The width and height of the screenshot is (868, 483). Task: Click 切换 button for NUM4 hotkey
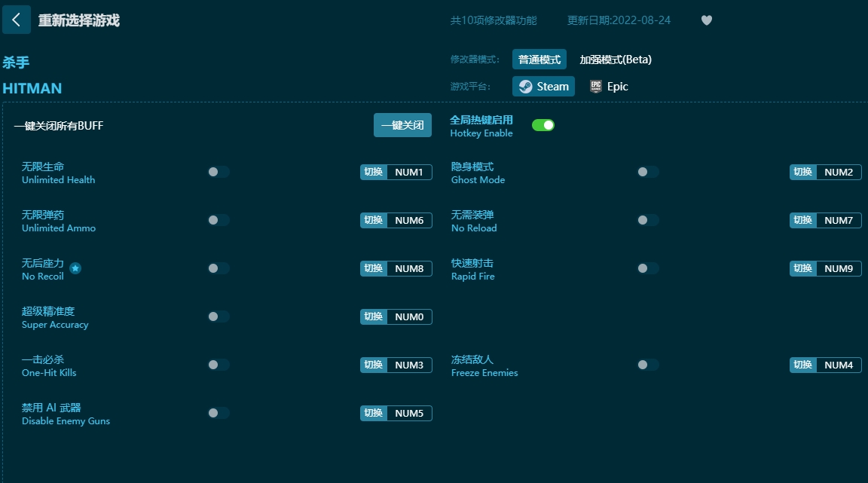click(803, 365)
